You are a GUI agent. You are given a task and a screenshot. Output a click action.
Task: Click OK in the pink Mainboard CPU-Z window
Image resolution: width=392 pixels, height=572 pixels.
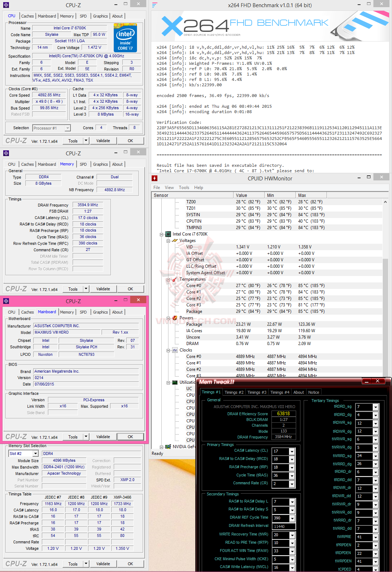point(131,437)
